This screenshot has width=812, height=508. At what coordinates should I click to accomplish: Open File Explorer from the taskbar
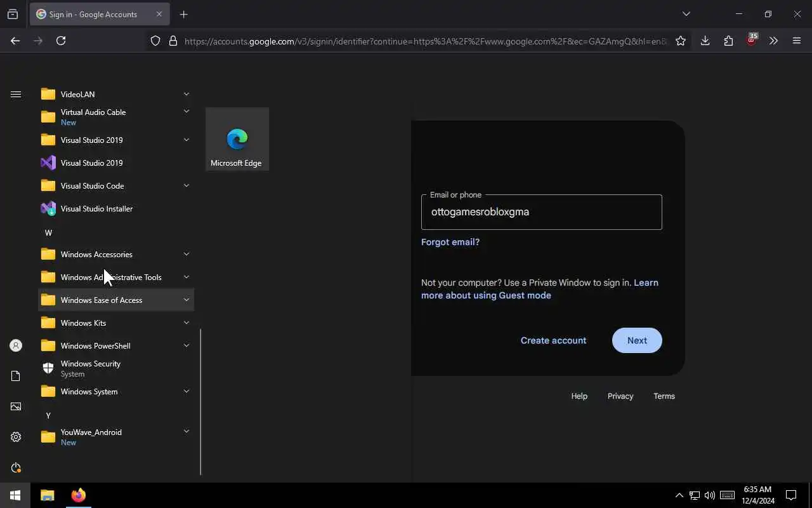48,495
